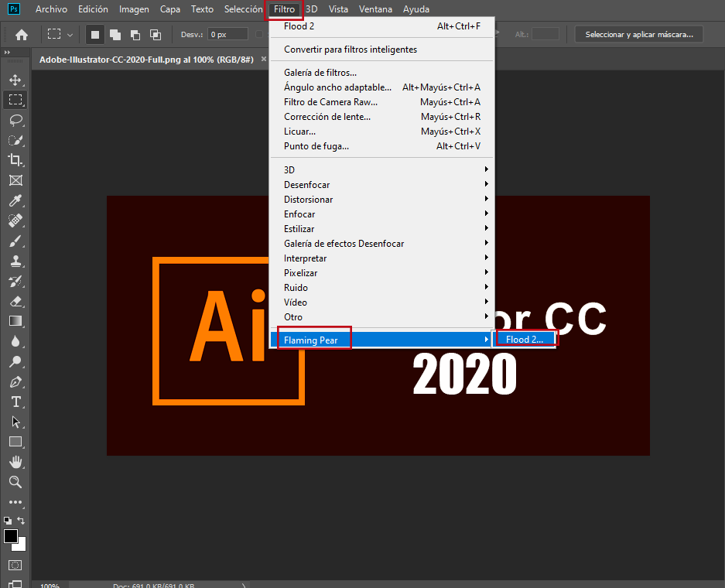Select the Zoom tool
This screenshot has width=725, height=588.
(15, 482)
